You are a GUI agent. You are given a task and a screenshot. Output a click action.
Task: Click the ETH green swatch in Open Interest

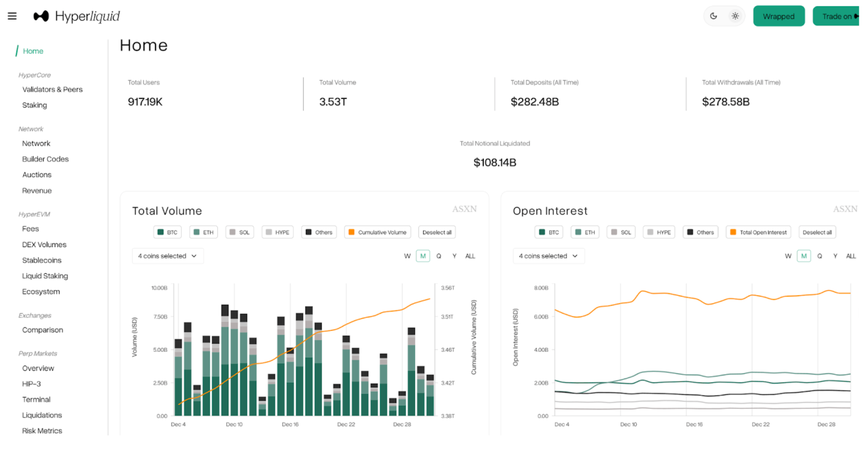point(578,232)
